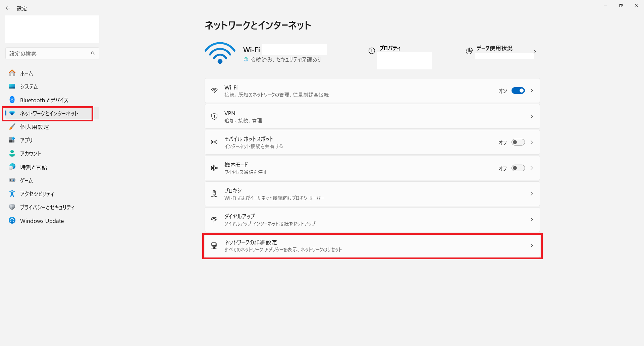The image size is (644, 346).
Task: Open モバイル ホットスポット row chevron
Action: click(x=532, y=142)
